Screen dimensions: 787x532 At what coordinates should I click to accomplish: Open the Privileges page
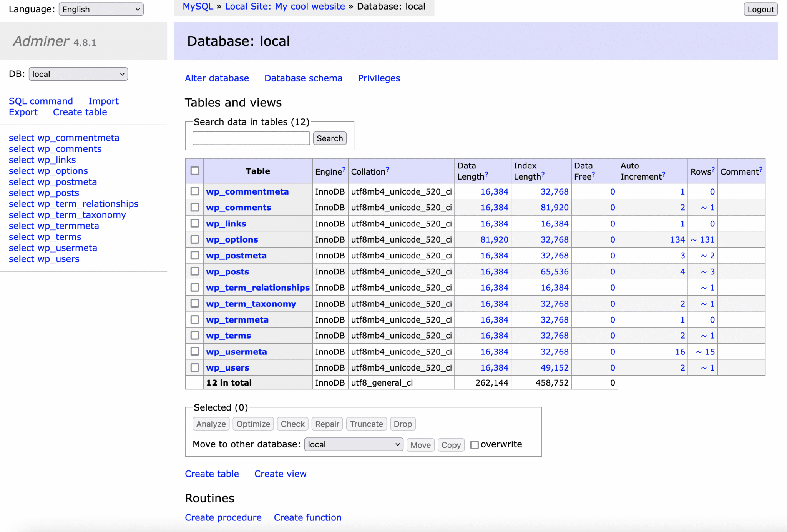pos(379,78)
